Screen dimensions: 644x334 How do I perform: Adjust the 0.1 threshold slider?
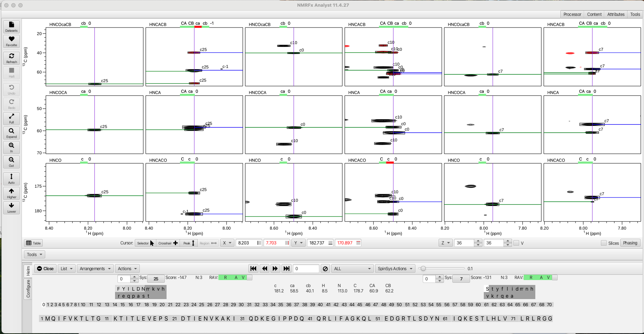(x=423, y=269)
